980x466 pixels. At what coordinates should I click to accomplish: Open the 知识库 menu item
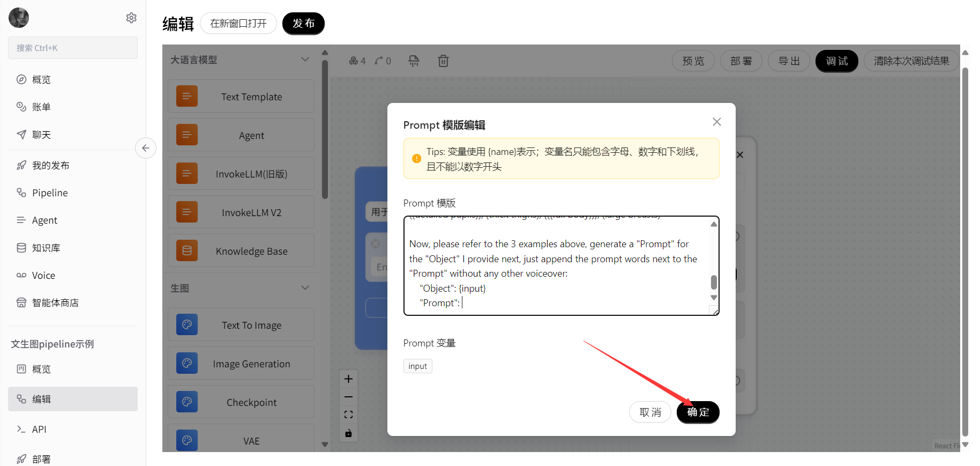pos(46,248)
